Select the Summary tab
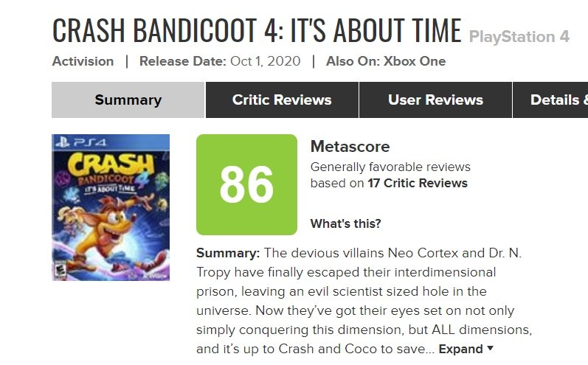The image size is (588, 365). click(x=128, y=100)
